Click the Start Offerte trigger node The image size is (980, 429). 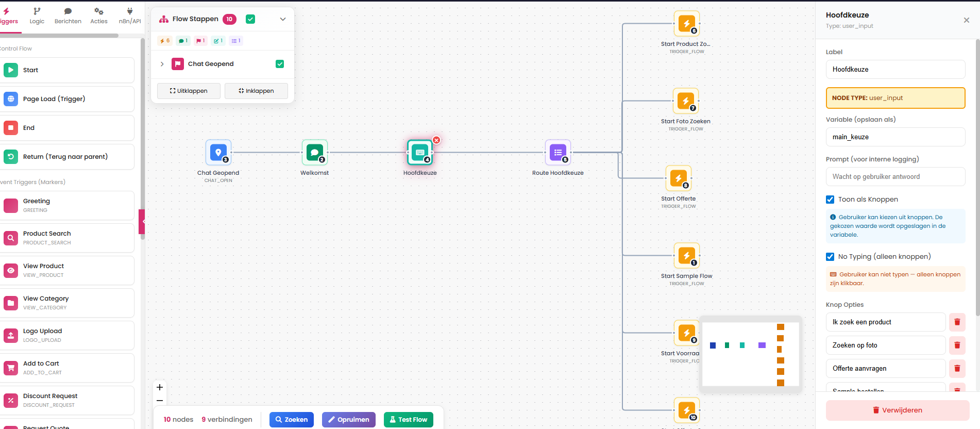[x=678, y=178]
